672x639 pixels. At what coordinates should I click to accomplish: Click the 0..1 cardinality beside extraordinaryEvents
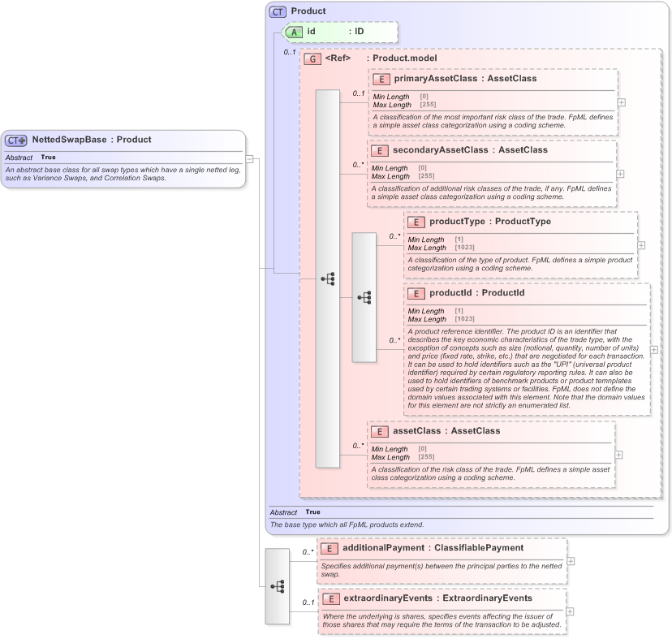[308, 602]
